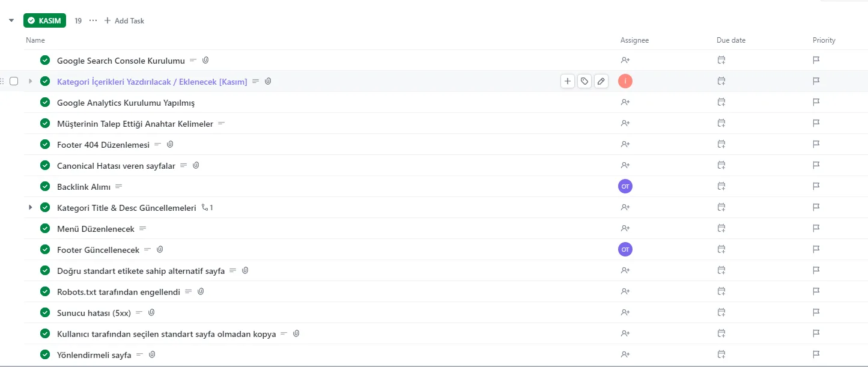This screenshot has width=868, height=367.
Task: Click the OT assignee avatar on Backlink Alımı
Action: (625, 186)
